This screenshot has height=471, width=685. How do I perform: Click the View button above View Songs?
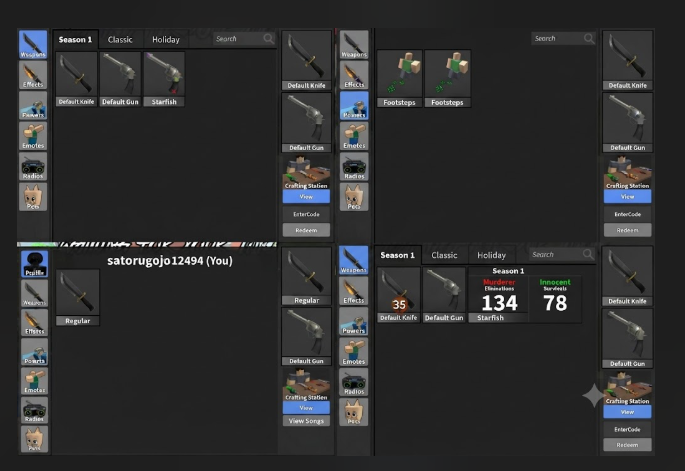(306, 408)
